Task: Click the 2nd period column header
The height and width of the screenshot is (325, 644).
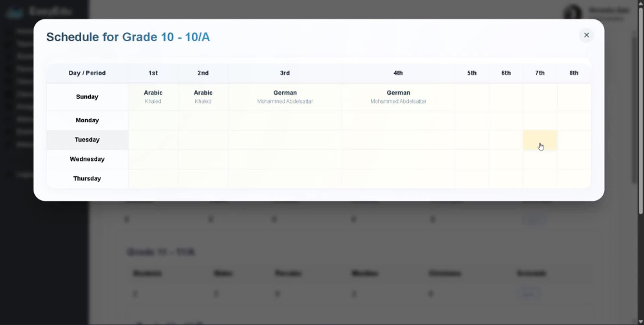Action: pyautogui.click(x=203, y=73)
